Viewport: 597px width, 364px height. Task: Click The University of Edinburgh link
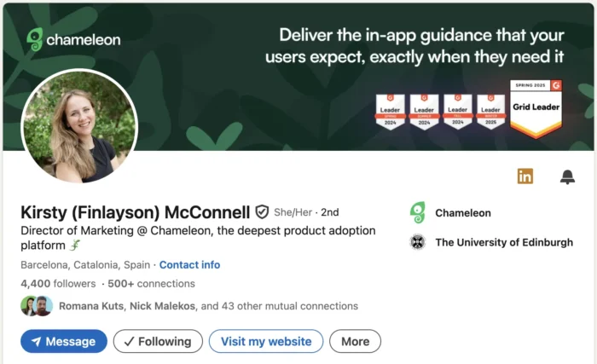tap(504, 243)
